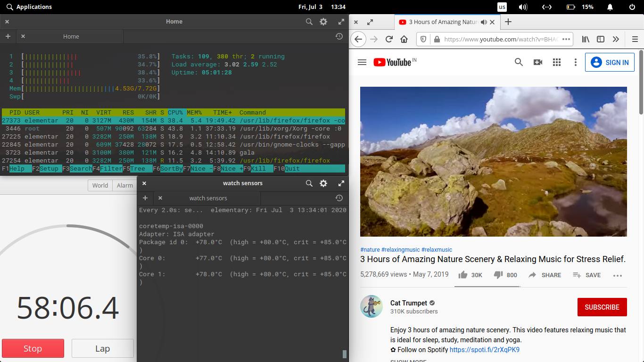Open notifications bell indicator
The height and width of the screenshot is (362, 644).
[x=610, y=7]
